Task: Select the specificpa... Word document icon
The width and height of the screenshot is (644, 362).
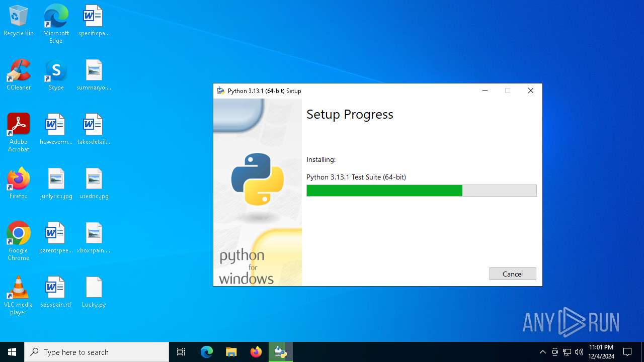Action: coord(94,21)
